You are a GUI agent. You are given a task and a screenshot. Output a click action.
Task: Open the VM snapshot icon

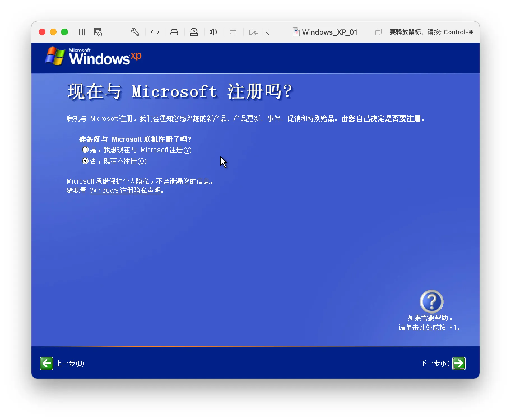point(98,32)
